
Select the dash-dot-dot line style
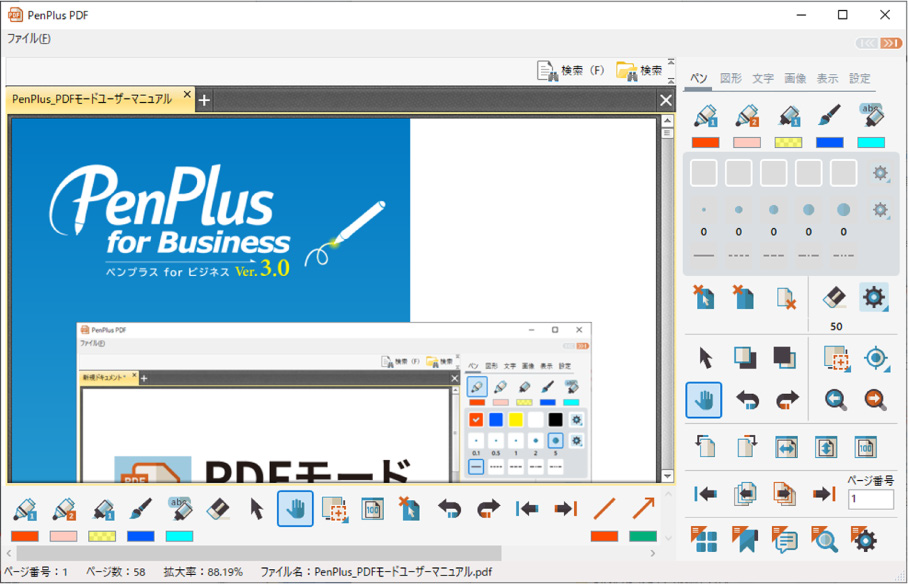(x=843, y=255)
